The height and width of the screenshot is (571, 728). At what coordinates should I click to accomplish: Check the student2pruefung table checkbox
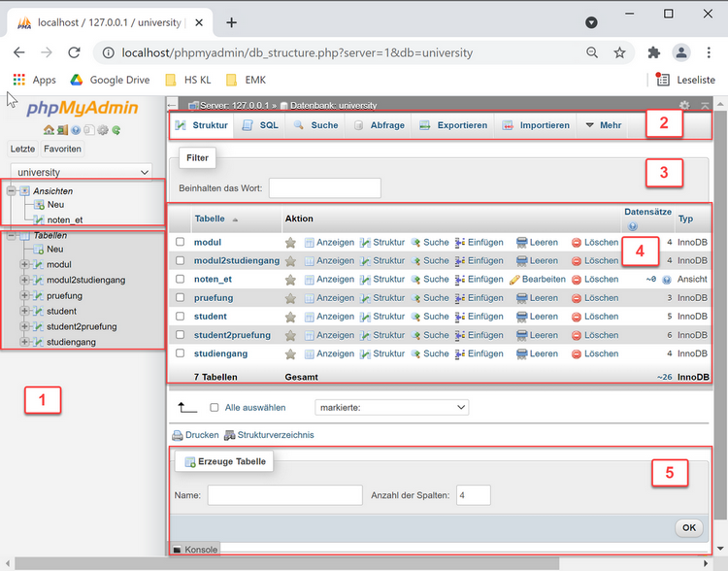(181, 335)
